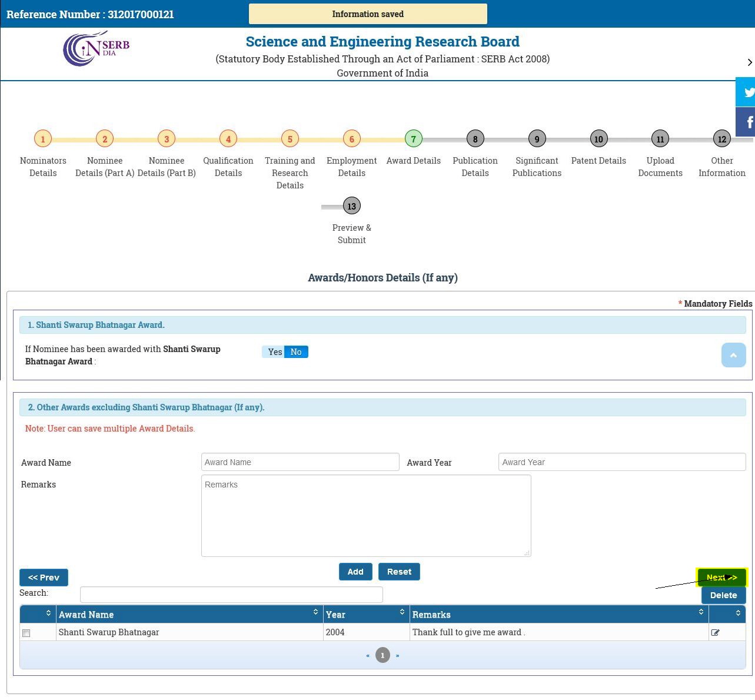Viewport: 755px width, 700px height.
Task: Click the Next >> button
Action: pyautogui.click(x=722, y=578)
